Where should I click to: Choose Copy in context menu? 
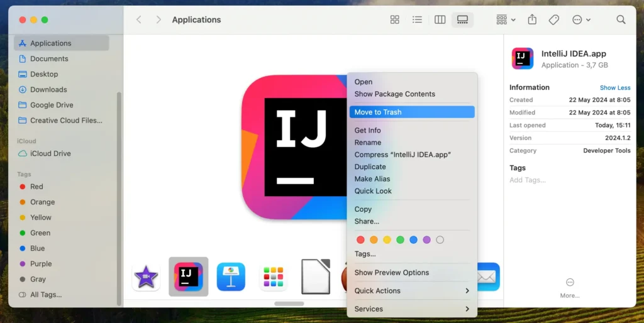pyautogui.click(x=412, y=209)
